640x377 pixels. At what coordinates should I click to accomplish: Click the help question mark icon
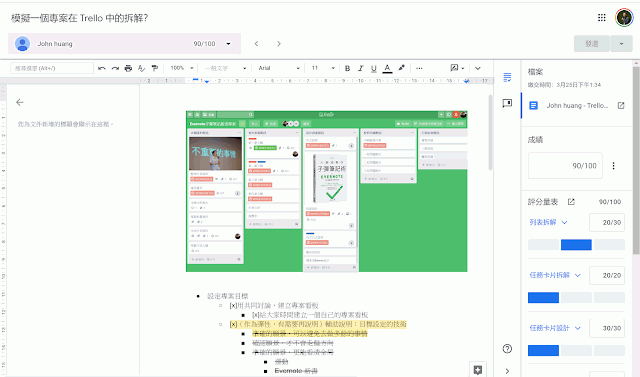click(507, 348)
